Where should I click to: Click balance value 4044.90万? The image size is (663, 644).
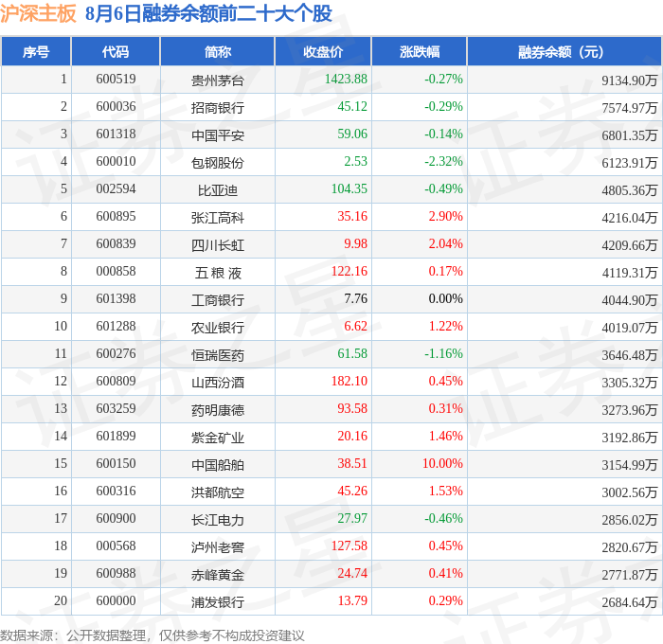point(630,300)
